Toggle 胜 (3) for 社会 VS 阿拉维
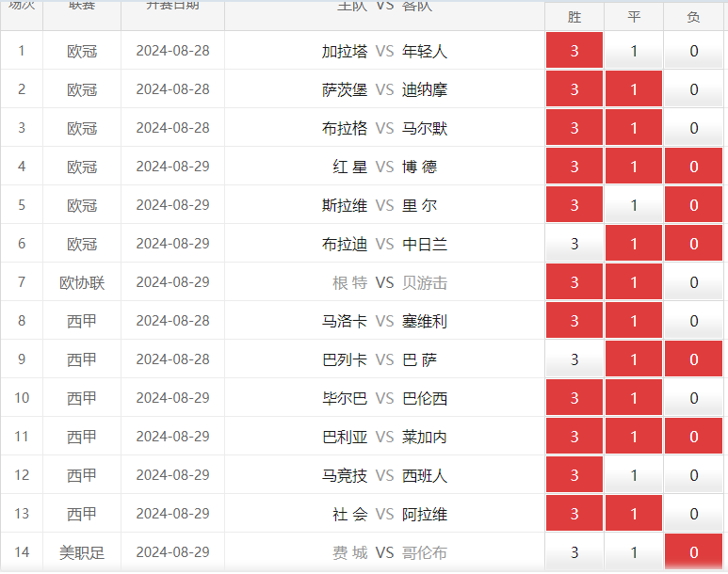The height and width of the screenshot is (574, 728). click(574, 512)
